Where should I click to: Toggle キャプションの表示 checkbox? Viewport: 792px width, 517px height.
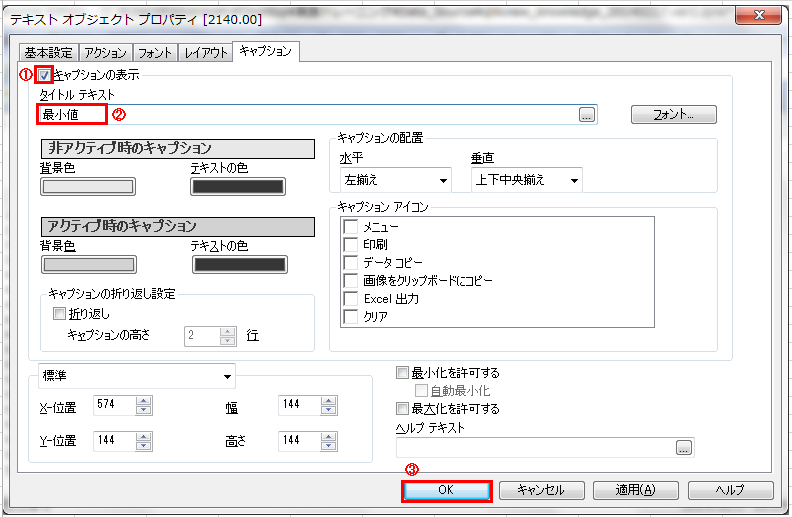44,75
